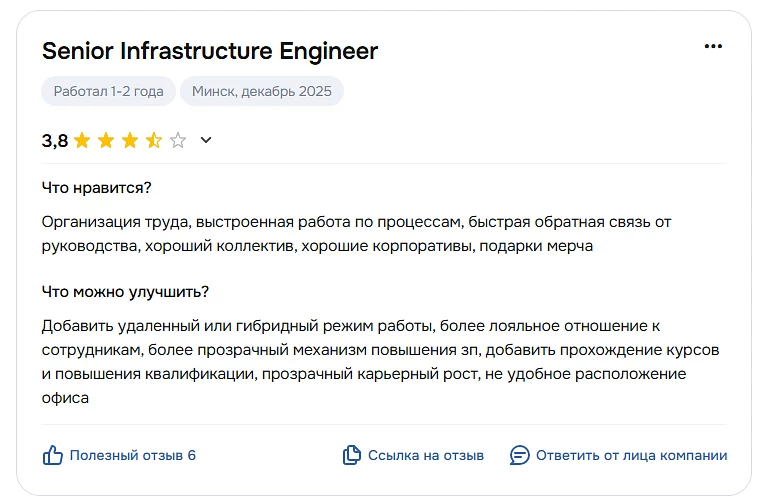
Task: Click the helpful count number 6
Action: 192,456
